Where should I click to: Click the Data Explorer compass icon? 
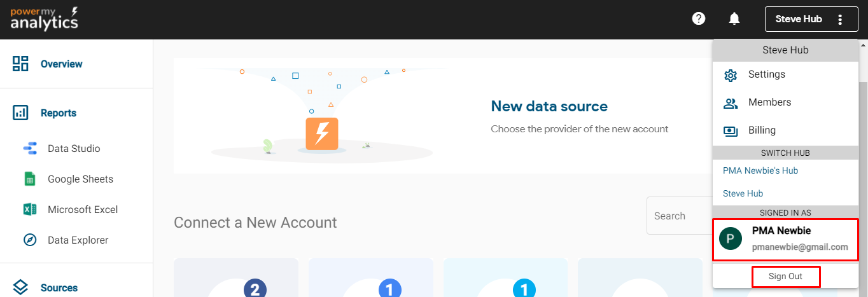coord(30,240)
